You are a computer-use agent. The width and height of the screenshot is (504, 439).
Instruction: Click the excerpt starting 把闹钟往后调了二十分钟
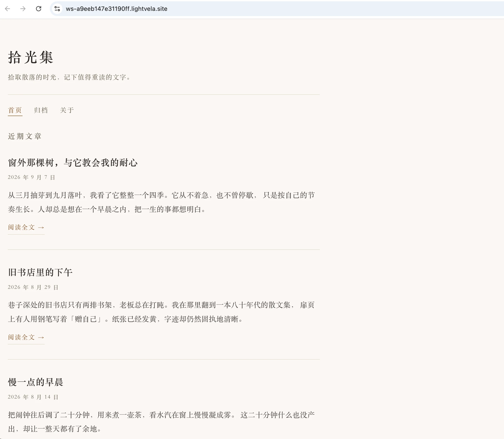tap(161, 422)
